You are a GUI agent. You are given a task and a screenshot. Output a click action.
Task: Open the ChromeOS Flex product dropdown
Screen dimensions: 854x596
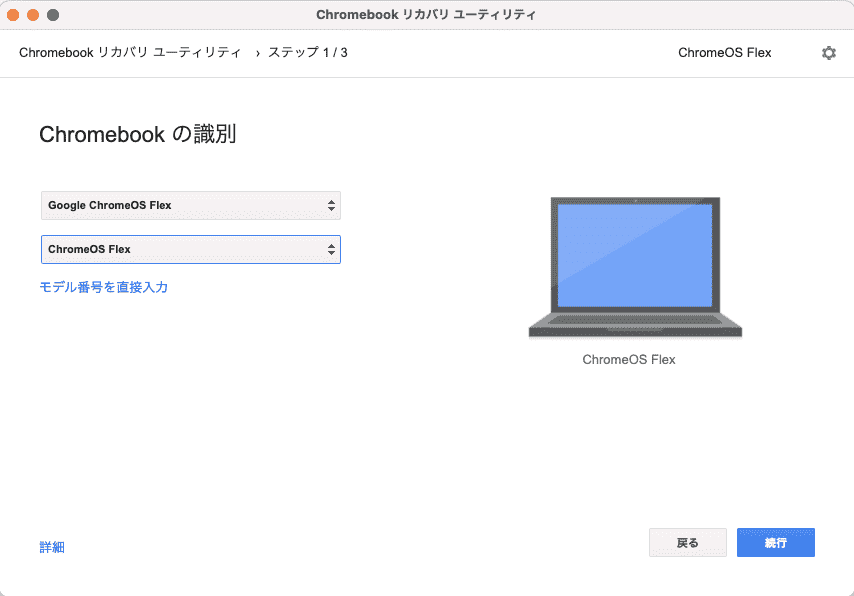click(191, 250)
